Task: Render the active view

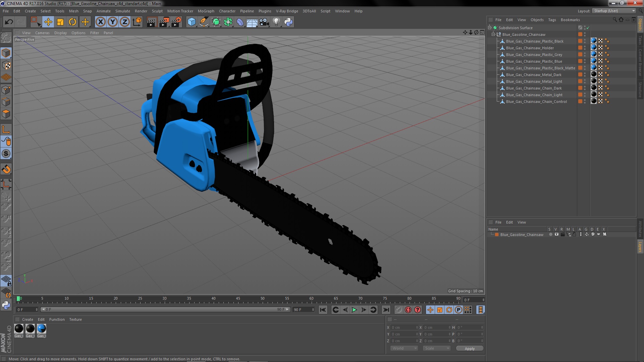Action: tap(152, 22)
